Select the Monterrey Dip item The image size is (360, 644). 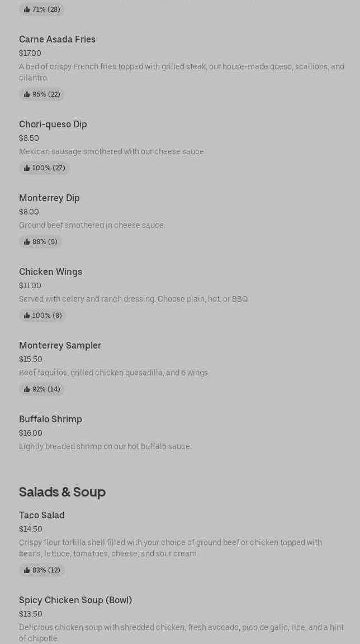49,198
